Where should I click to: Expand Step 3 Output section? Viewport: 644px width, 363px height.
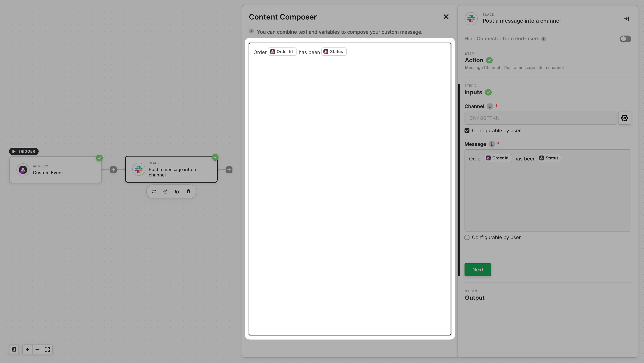click(475, 298)
